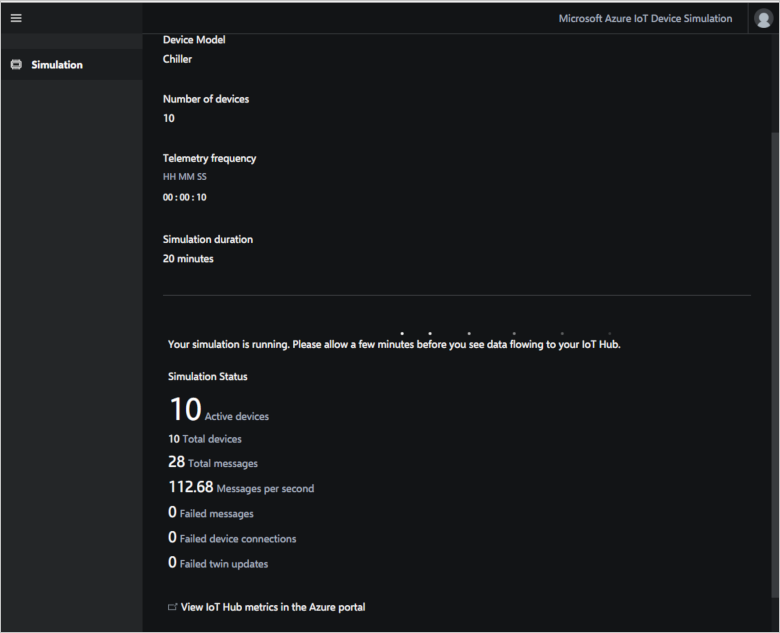This screenshot has height=633, width=780.
Task: Click the external link icon beside IoT Hub metrics
Action: 172,607
